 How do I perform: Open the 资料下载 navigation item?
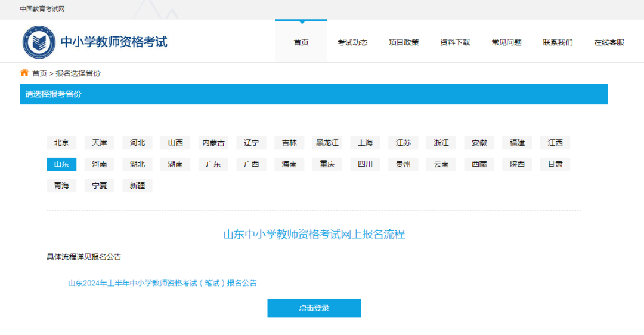[455, 42]
